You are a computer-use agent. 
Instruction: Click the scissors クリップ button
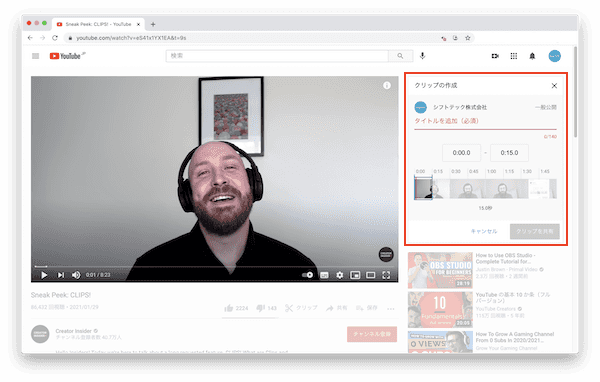pyautogui.click(x=301, y=308)
